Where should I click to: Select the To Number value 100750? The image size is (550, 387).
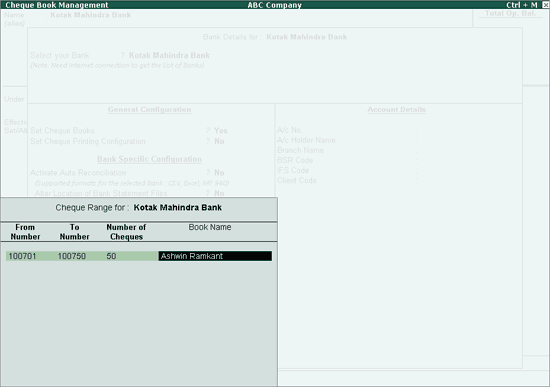pyautogui.click(x=72, y=256)
